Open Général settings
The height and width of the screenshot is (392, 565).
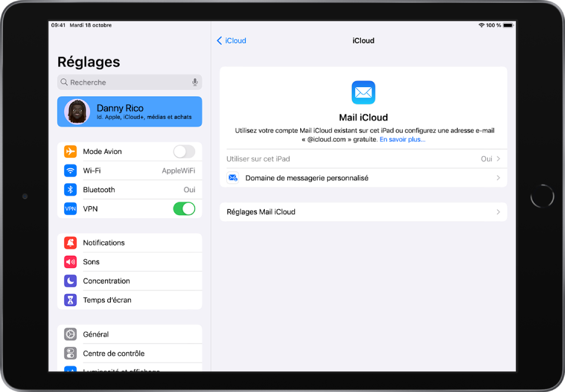pos(130,334)
